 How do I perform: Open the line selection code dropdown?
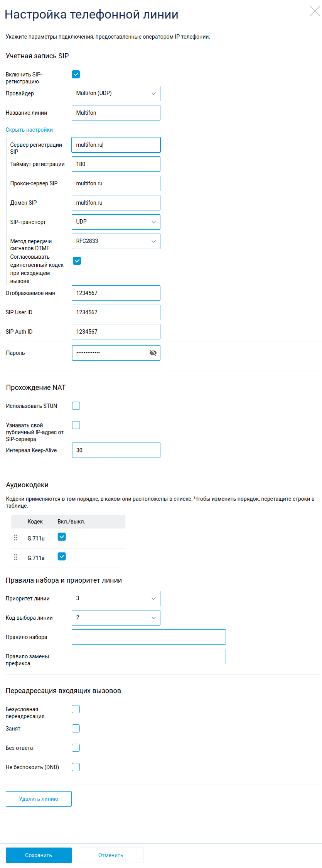[116, 618]
